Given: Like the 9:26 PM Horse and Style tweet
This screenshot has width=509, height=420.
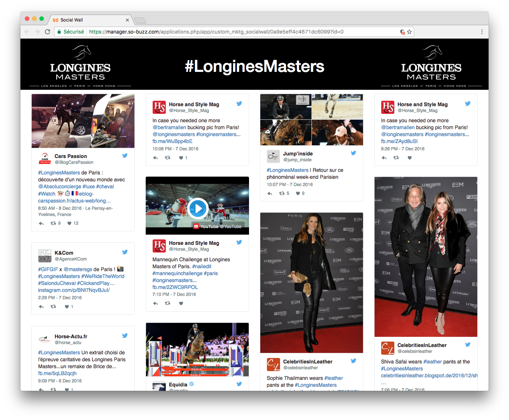Looking at the screenshot, I should pos(410,158).
